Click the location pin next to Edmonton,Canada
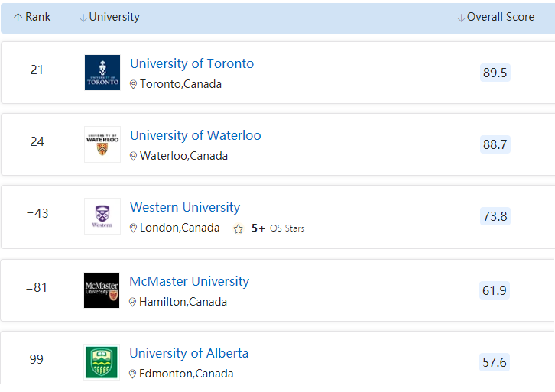This screenshot has width=555, height=392. point(132,374)
